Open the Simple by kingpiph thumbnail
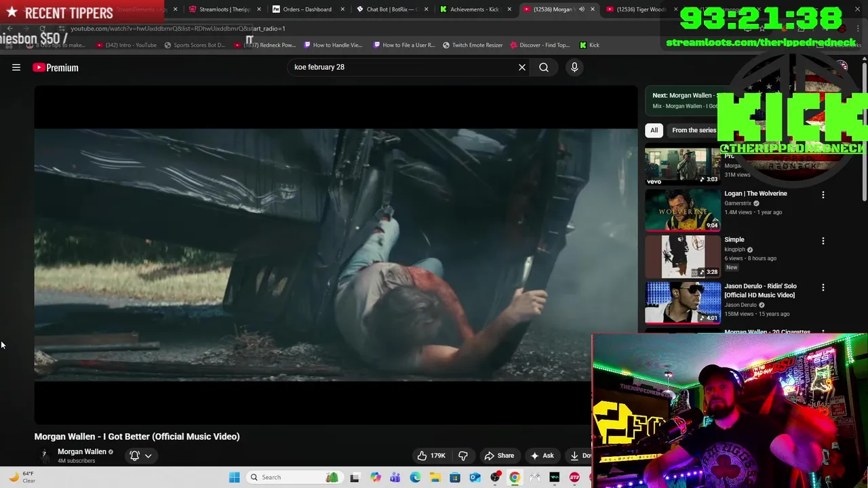The height and width of the screenshot is (488, 868). pos(682,256)
